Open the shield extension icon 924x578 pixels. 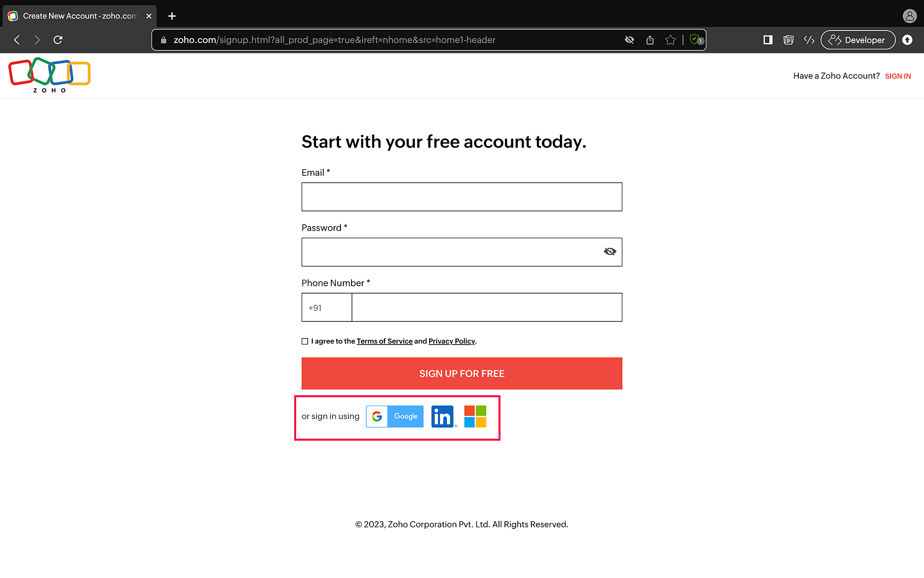click(x=695, y=40)
